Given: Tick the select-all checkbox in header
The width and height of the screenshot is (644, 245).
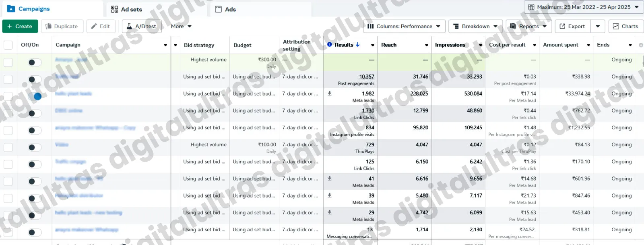Looking at the screenshot, I should pyautogui.click(x=8, y=45).
